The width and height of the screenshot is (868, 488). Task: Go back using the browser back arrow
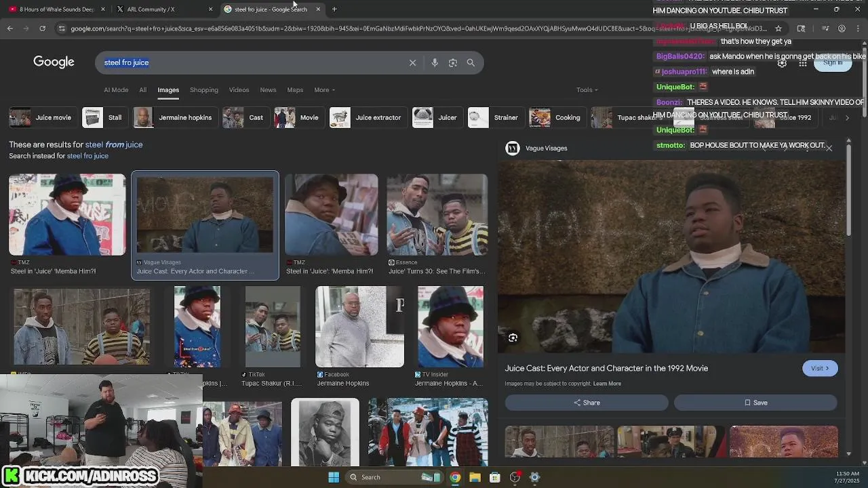click(9, 28)
